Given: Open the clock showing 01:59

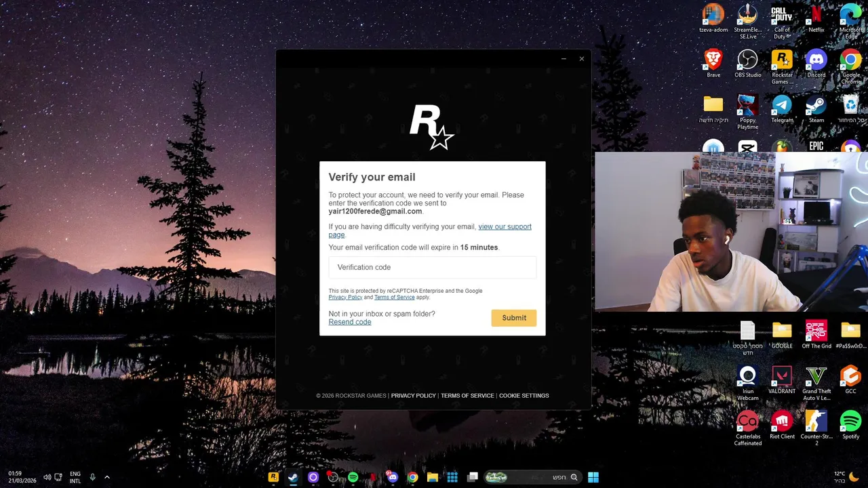Looking at the screenshot, I should (x=22, y=477).
